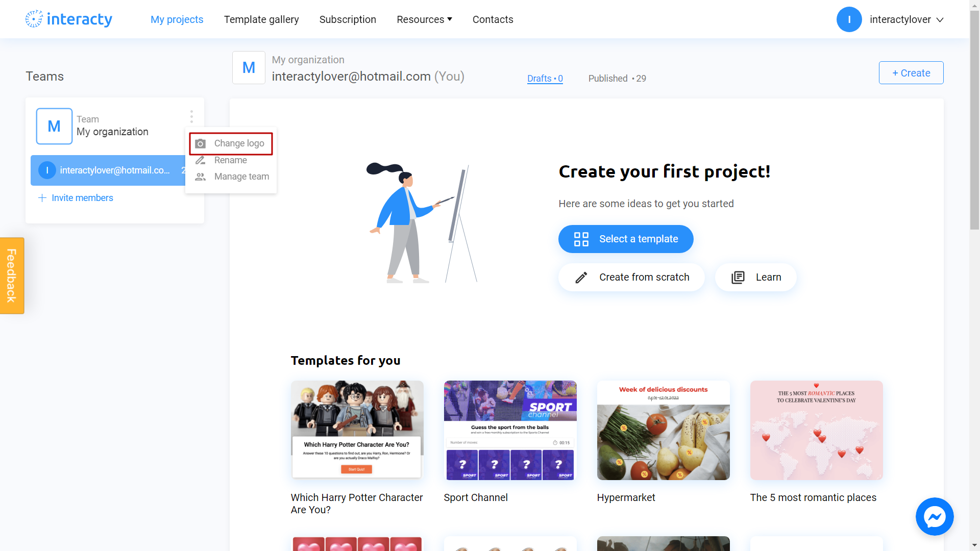Click the Rename context menu item
Viewport: 980px width, 551px height.
230,160
